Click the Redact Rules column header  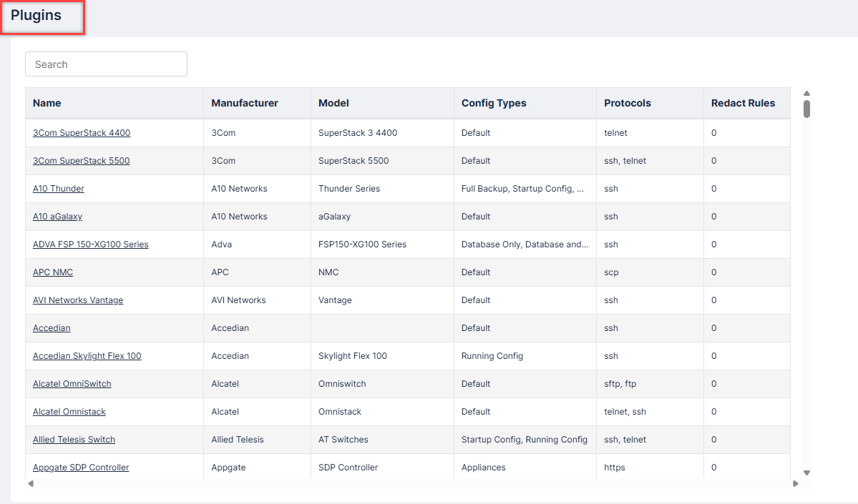pos(743,103)
